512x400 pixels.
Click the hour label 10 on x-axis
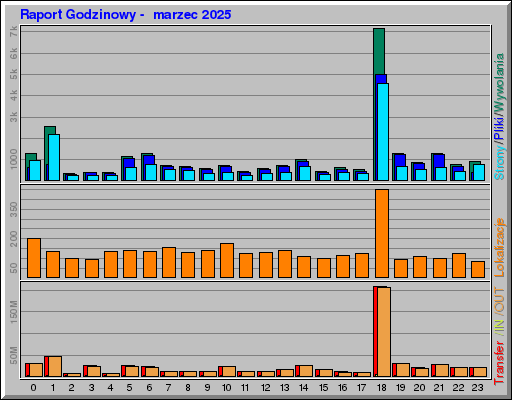[226, 388]
